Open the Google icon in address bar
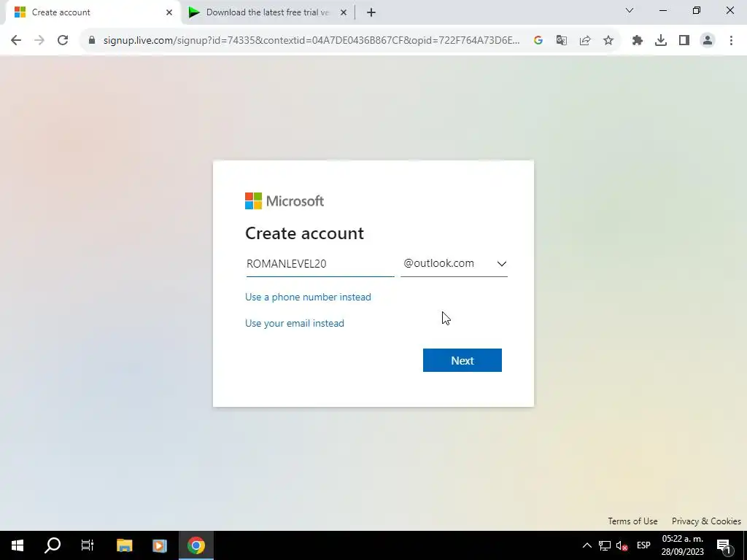The width and height of the screenshot is (747, 560). coord(538,41)
